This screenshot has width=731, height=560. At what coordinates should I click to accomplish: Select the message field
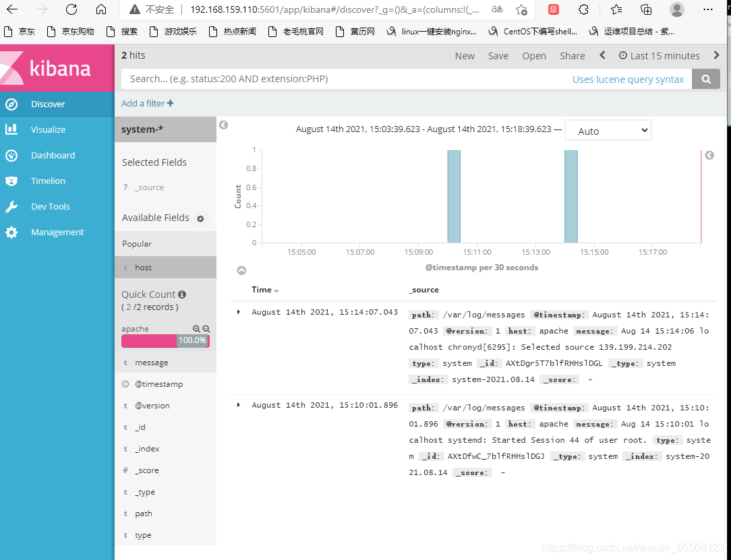tap(165, 363)
